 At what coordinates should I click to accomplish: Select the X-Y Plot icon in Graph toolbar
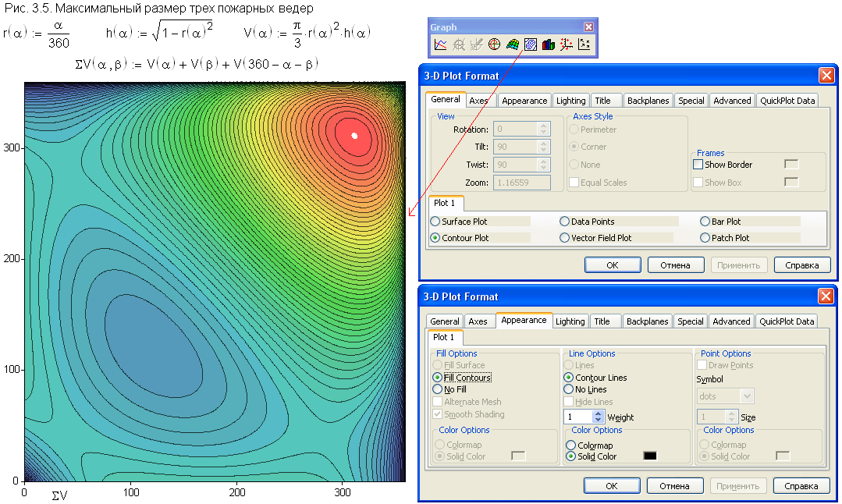pyautogui.click(x=440, y=44)
